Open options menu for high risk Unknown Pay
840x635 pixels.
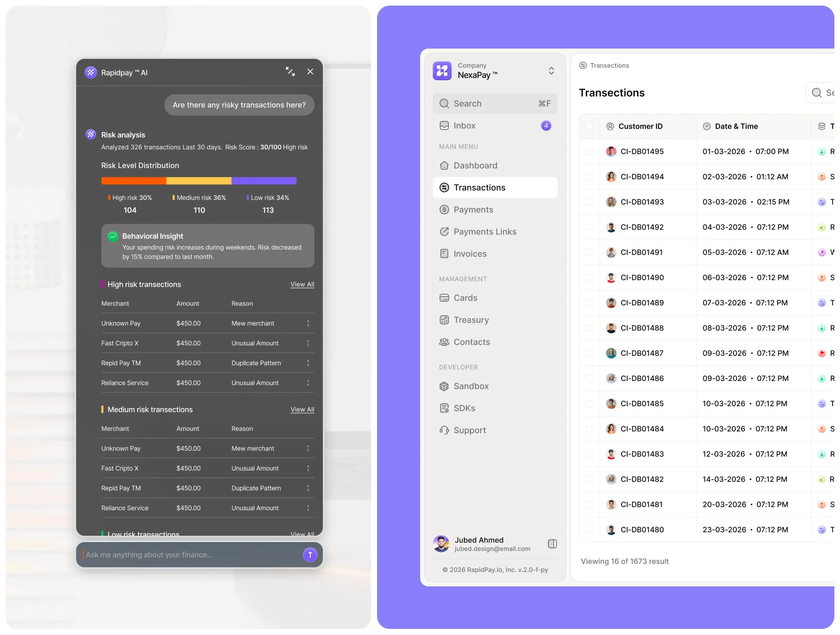(x=308, y=323)
